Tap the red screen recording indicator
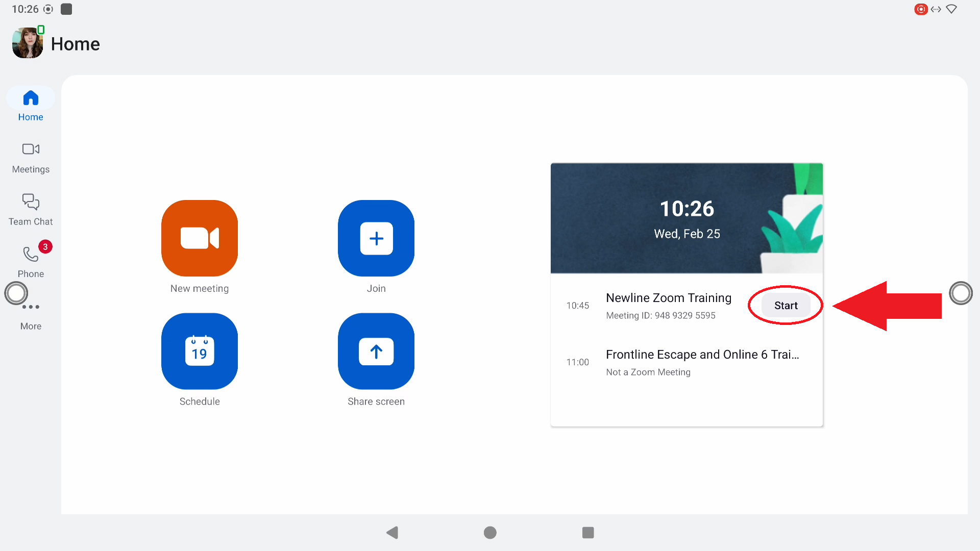The height and width of the screenshot is (551, 980). 921,9
